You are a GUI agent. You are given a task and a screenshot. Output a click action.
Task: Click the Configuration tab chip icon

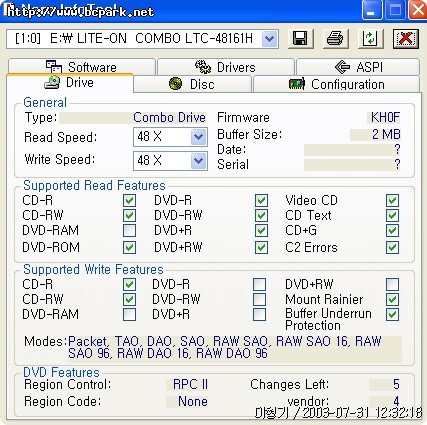tap(297, 84)
